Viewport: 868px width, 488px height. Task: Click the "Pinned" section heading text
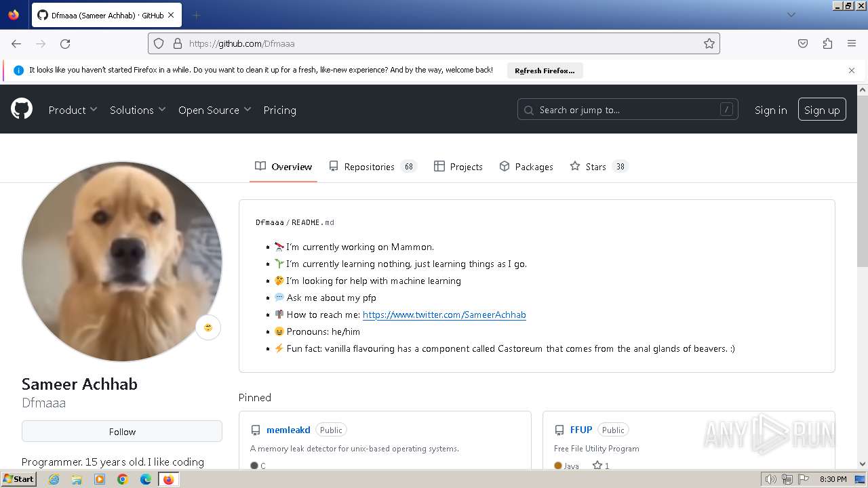(255, 397)
